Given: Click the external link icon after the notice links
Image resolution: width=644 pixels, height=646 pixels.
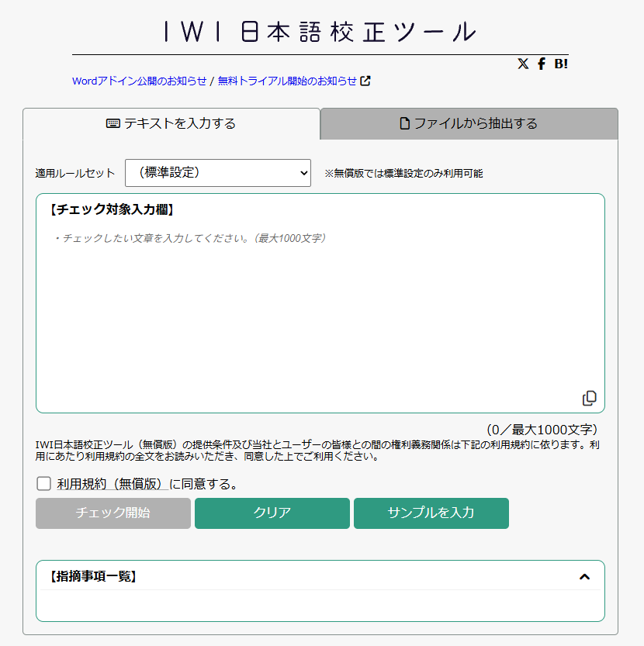Looking at the screenshot, I should (365, 81).
